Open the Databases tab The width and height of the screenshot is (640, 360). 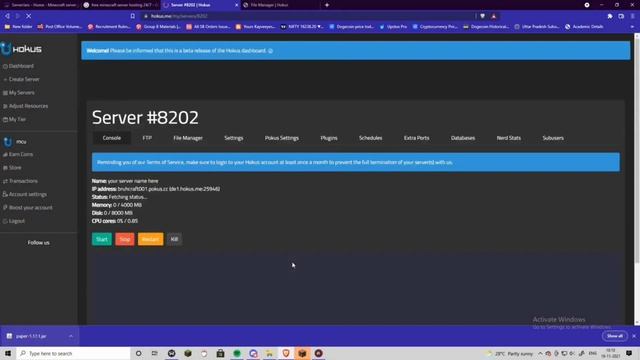[x=463, y=138]
